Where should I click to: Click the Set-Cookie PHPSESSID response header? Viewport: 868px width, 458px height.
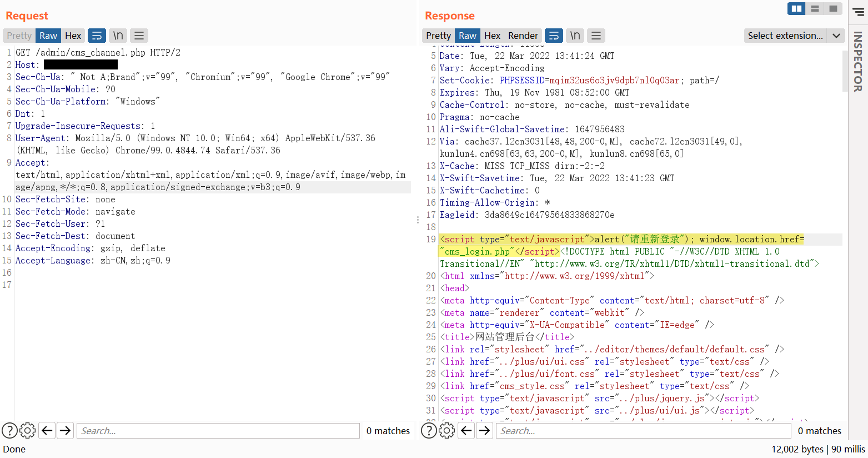[579, 81]
